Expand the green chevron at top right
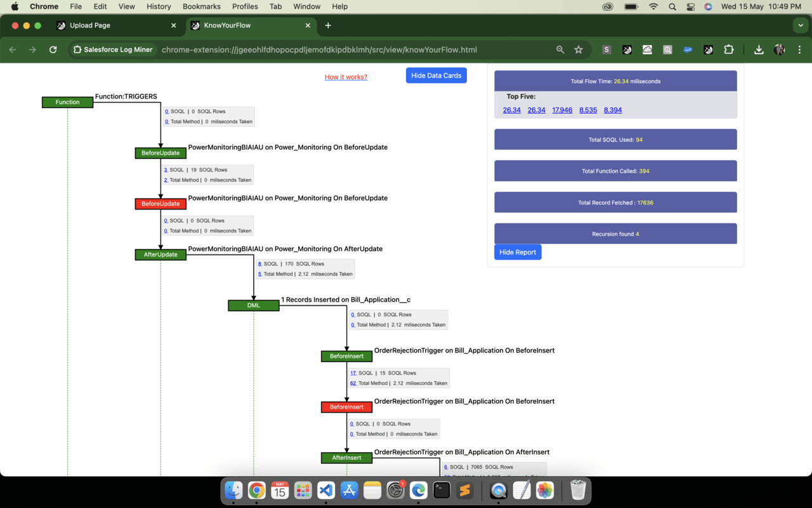Image resolution: width=812 pixels, height=508 pixels. tap(800, 25)
